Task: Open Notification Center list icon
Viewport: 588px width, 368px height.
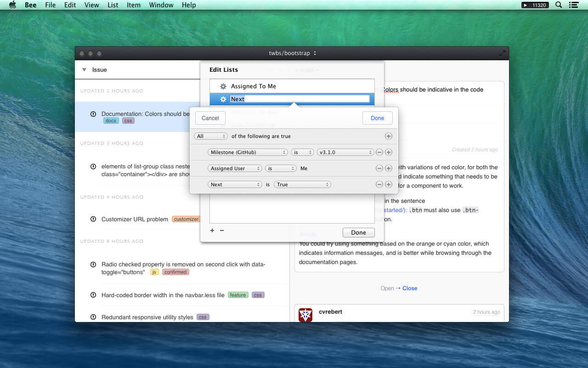Action: point(573,5)
